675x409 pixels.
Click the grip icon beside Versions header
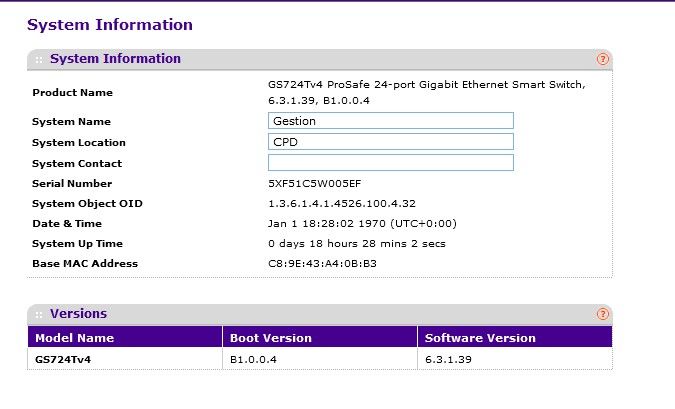click(x=39, y=314)
